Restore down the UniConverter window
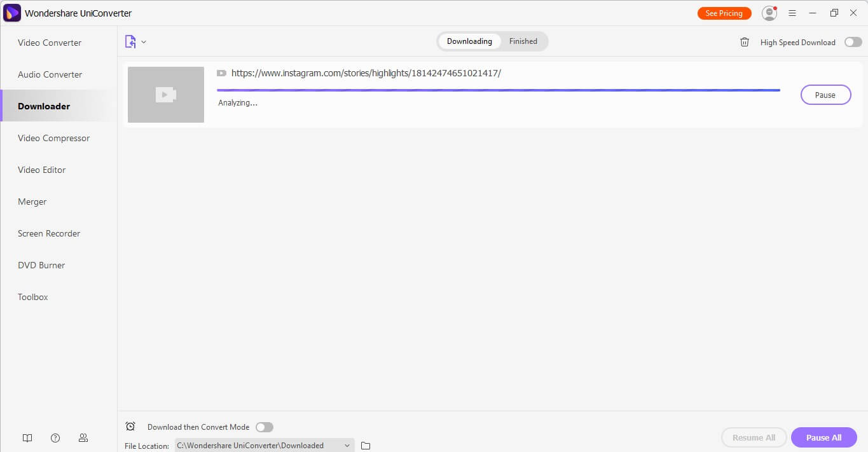 pyautogui.click(x=834, y=13)
